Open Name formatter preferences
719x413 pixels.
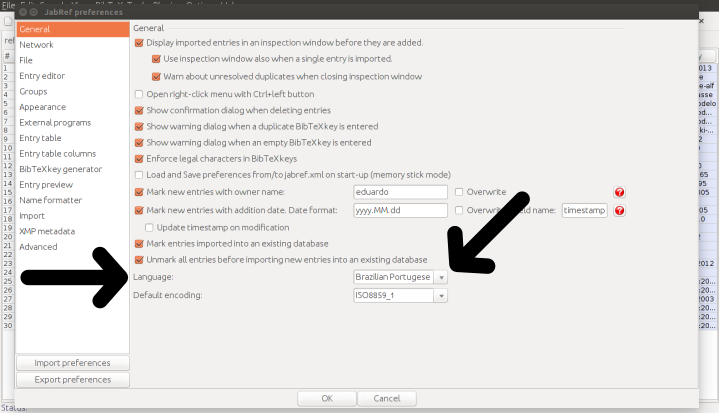[73, 200]
